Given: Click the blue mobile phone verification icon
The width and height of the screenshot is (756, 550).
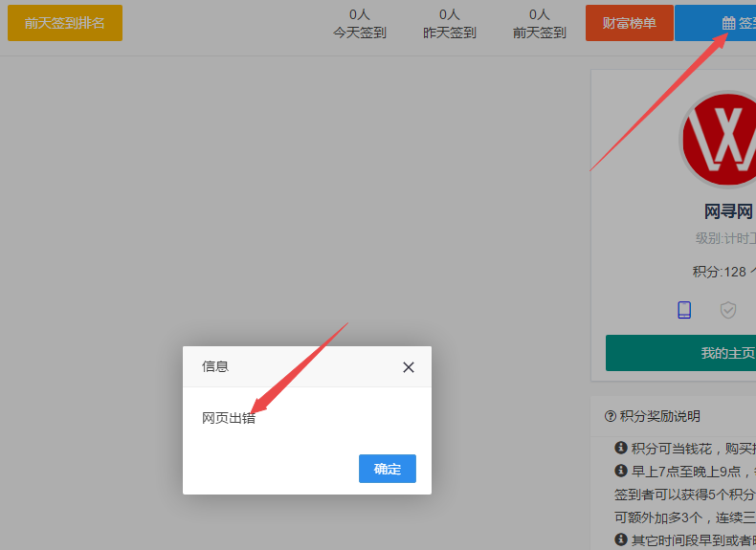Looking at the screenshot, I should coord(684,310).
